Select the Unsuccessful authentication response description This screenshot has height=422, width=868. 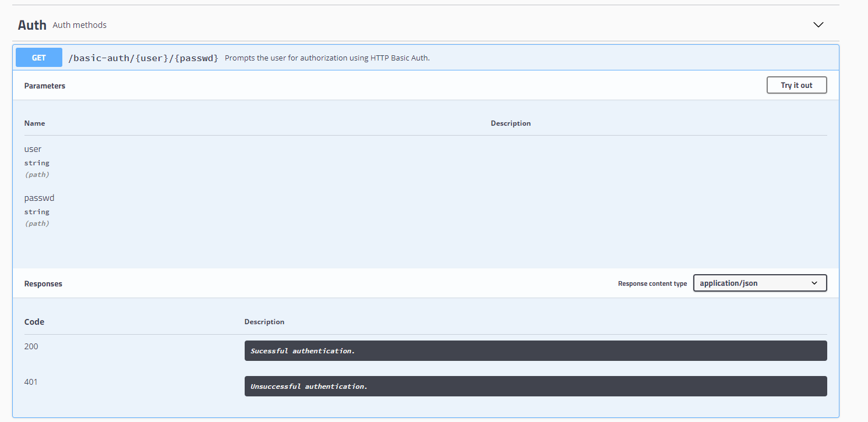[x=308, y=386]
